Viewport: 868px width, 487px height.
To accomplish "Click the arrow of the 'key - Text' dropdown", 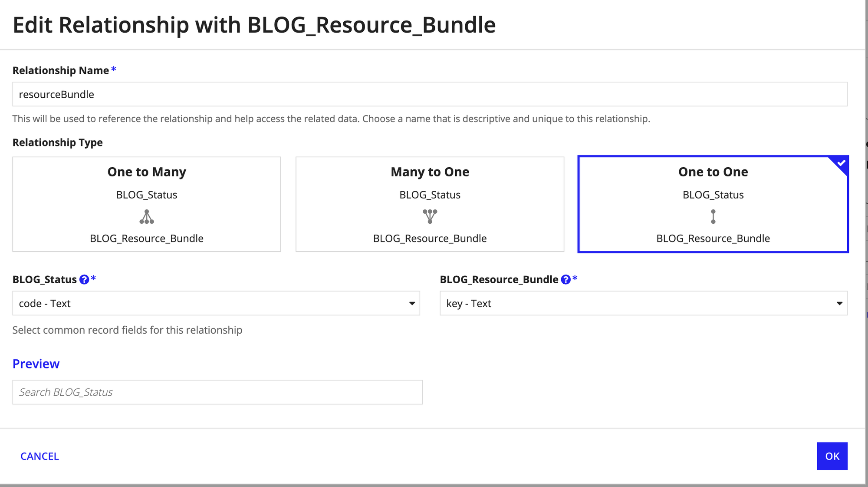I will [839, 303].
